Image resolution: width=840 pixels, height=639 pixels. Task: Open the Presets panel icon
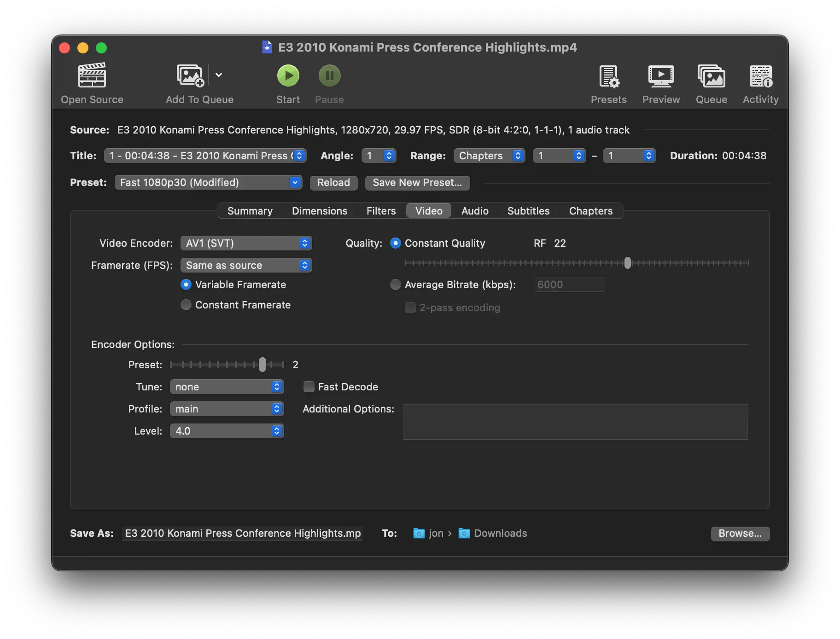(x=609, y=76)
